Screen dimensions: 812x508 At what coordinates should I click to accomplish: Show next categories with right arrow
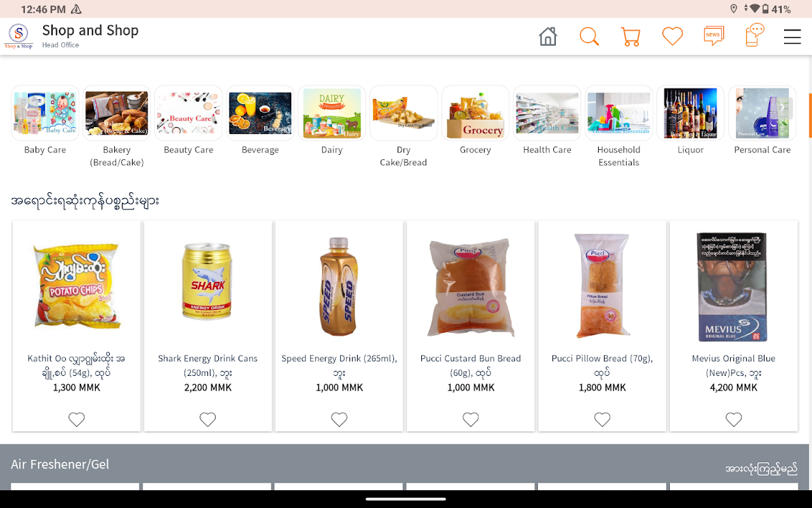click(783, 109)
